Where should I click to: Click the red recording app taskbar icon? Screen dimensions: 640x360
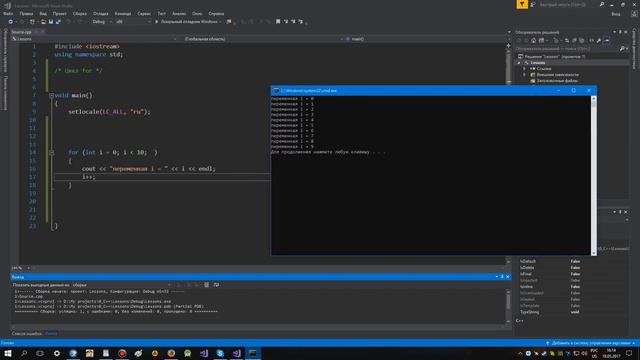[x=122, y=353]
